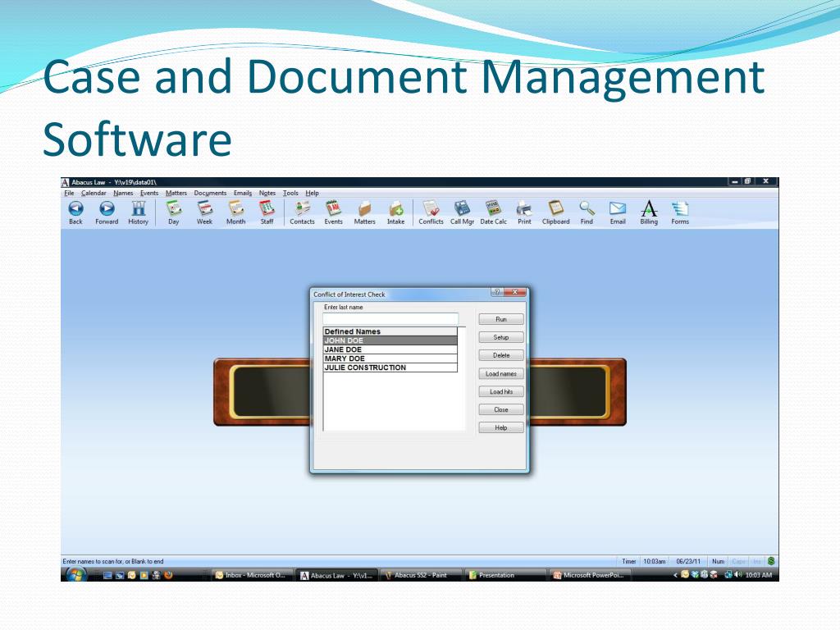Switch to Abacus SS2 - Paint taskbar item
This screenshot has height=630, width=840.
click(421, 575)
